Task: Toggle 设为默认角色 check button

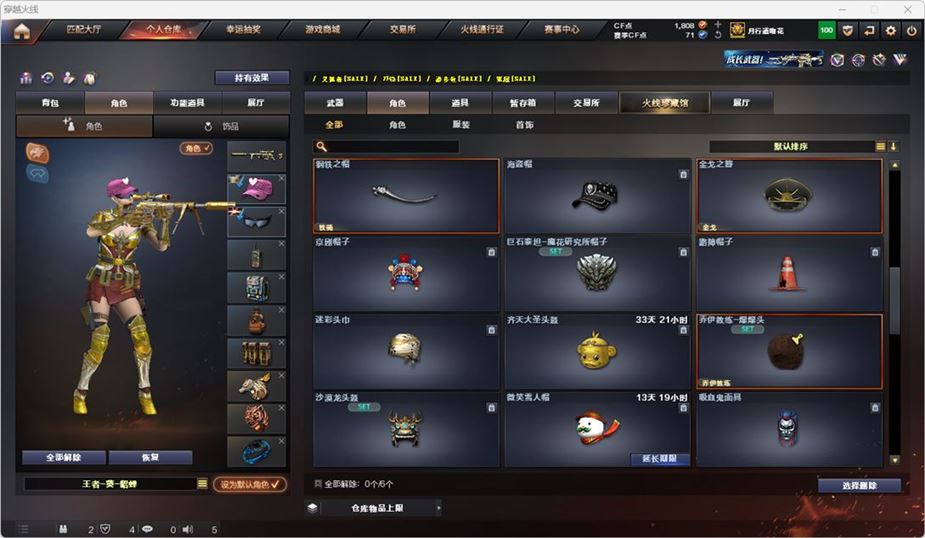Action: click(250, 484)
